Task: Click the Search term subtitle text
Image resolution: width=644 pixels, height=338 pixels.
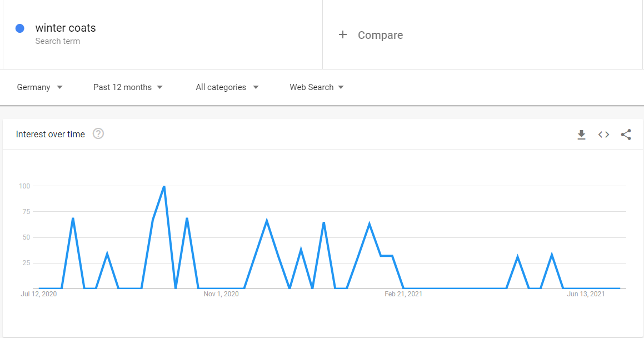Action: (x=57, y=41)
